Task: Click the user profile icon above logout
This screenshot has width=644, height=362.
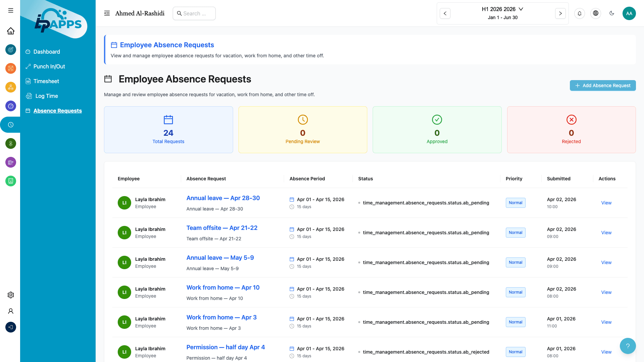Action: [10, 311]
